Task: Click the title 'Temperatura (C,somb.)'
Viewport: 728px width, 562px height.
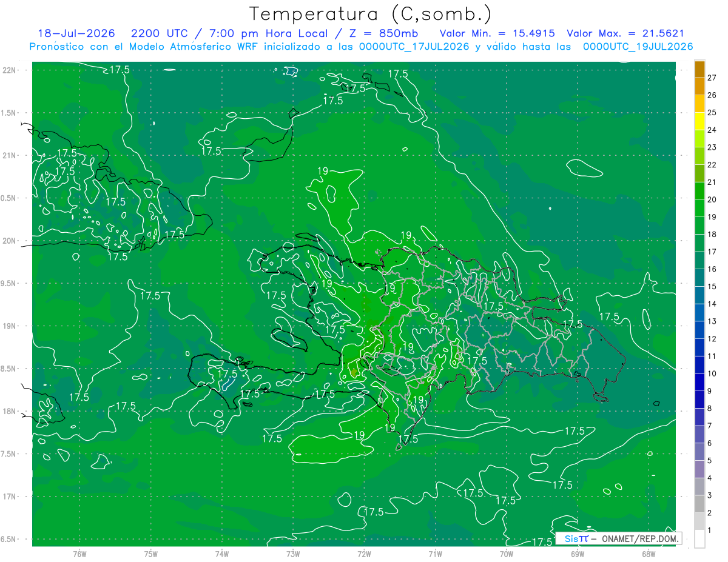Action: 370,14
